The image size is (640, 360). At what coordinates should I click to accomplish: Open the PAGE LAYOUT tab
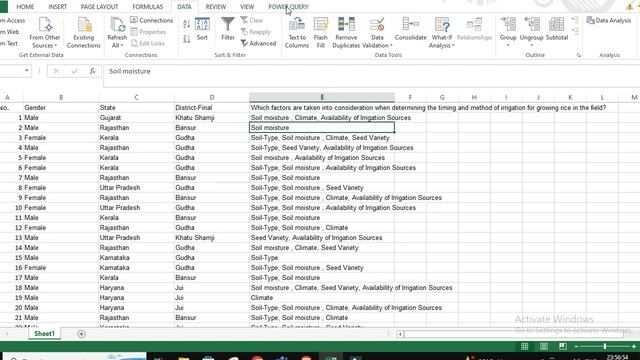99,7
